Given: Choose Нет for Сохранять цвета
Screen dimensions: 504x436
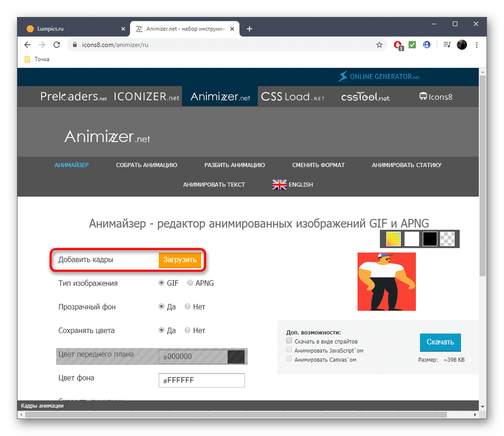Looking at the screenshot, I should 187,330.
